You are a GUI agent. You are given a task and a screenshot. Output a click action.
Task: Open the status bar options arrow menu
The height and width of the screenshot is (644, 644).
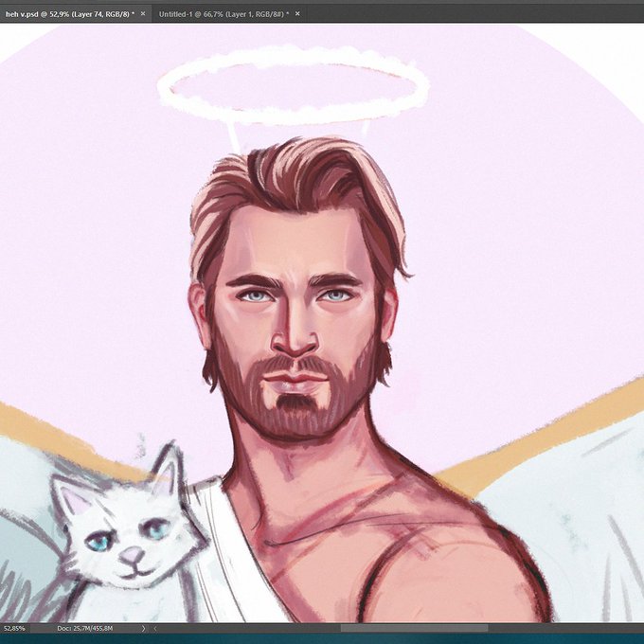pos(143,629)
